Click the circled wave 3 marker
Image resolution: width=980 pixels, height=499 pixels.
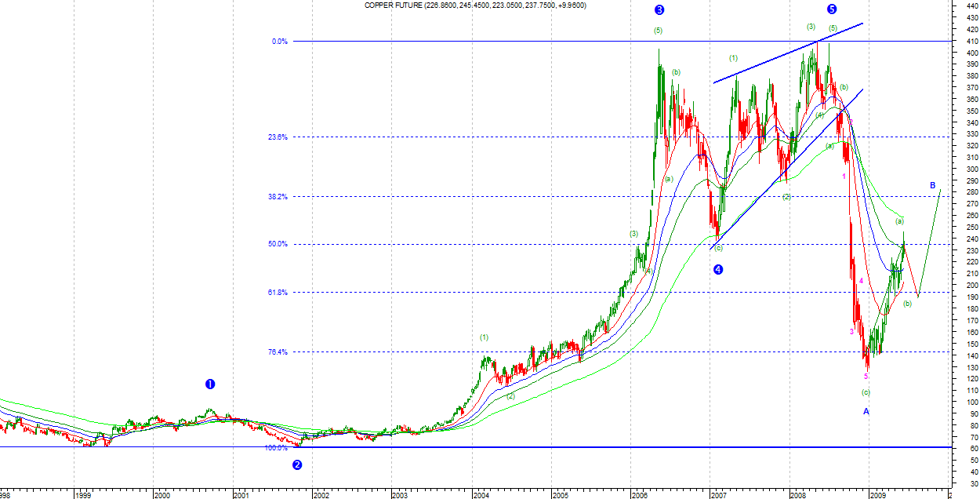pos(659,10)
